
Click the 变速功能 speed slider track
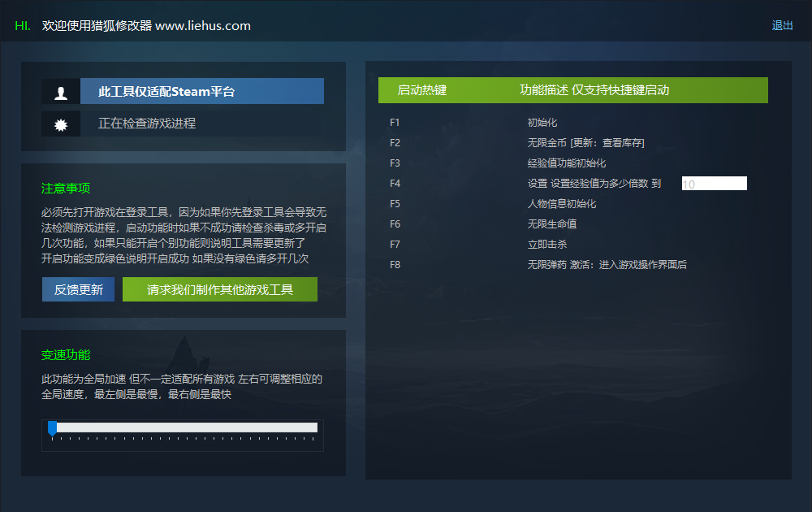[x=182, y=427]
